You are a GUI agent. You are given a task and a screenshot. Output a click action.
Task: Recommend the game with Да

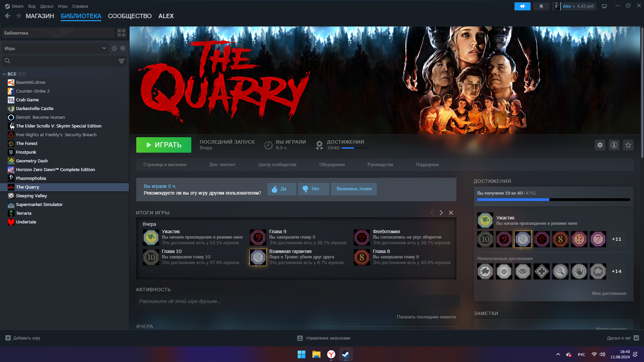(x=282, y=189)
